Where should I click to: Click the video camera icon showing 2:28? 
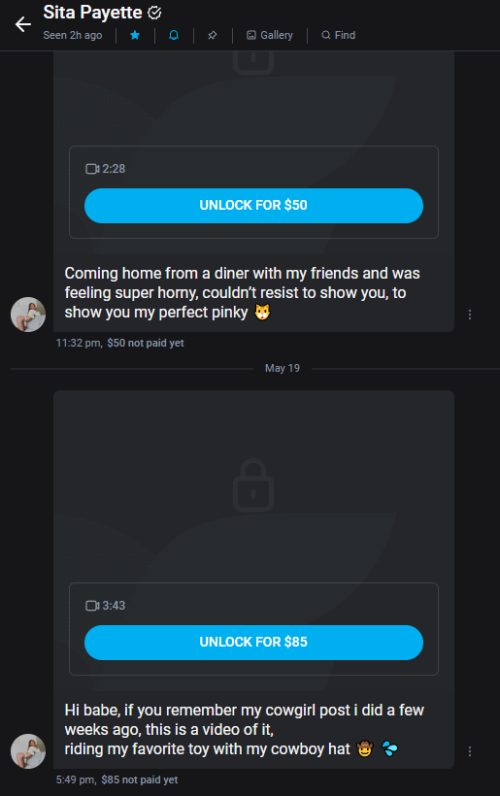[x=92, y=169]
